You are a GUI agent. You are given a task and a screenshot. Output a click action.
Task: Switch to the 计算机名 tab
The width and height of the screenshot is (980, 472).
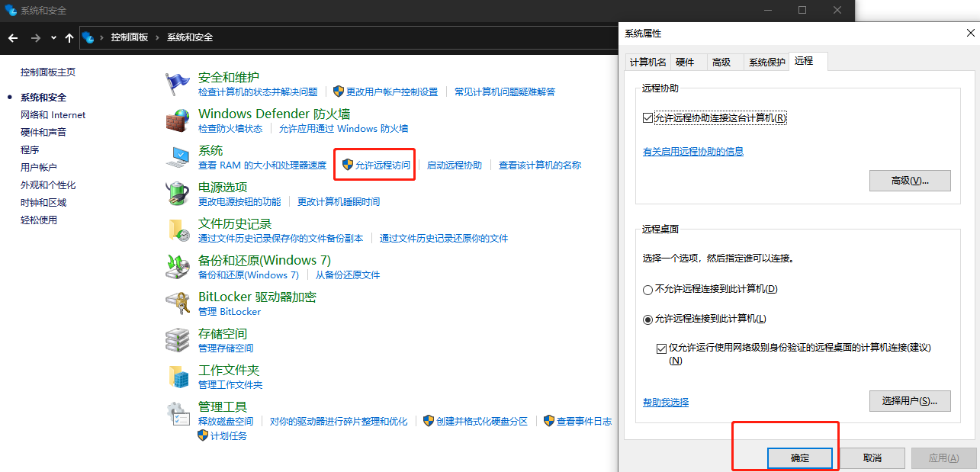(647, 63)
